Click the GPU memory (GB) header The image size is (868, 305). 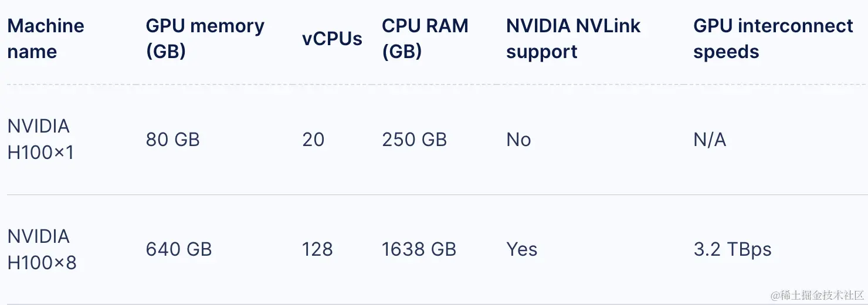205,39
